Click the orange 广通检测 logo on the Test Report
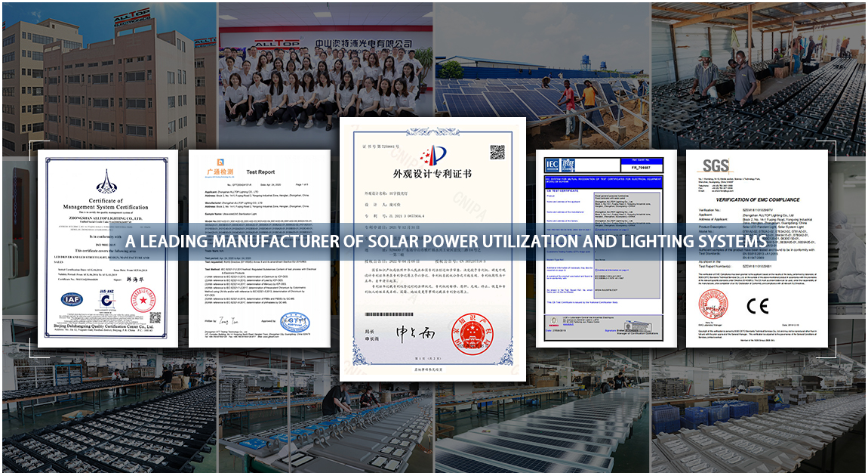 (x=220, y=168)
